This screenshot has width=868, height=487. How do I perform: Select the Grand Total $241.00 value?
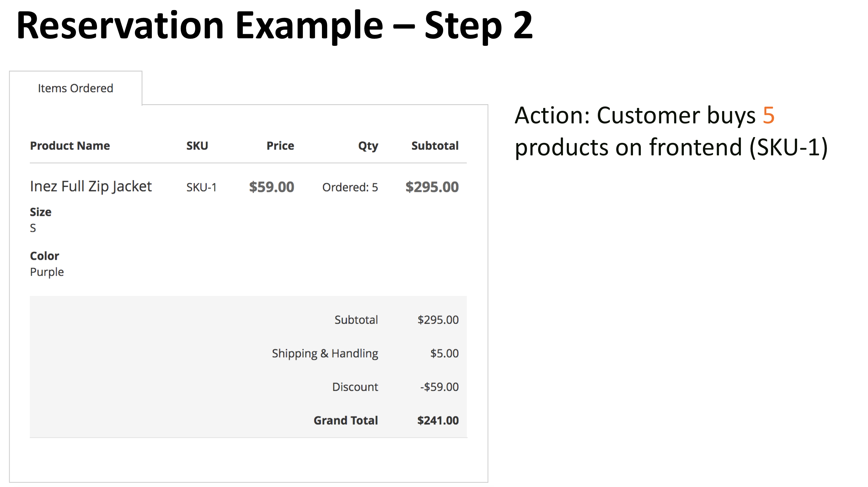437,420
